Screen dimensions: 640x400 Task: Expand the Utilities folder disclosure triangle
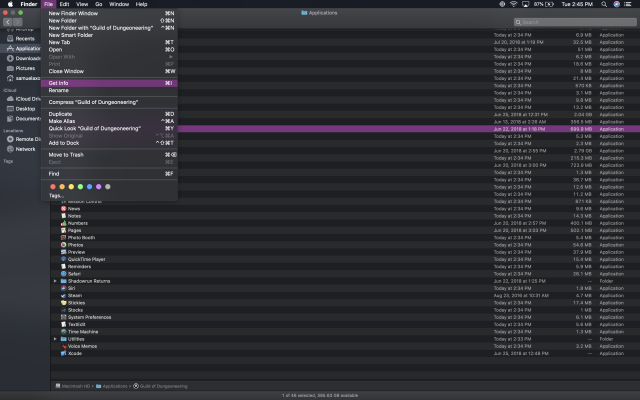click(55, 339)
